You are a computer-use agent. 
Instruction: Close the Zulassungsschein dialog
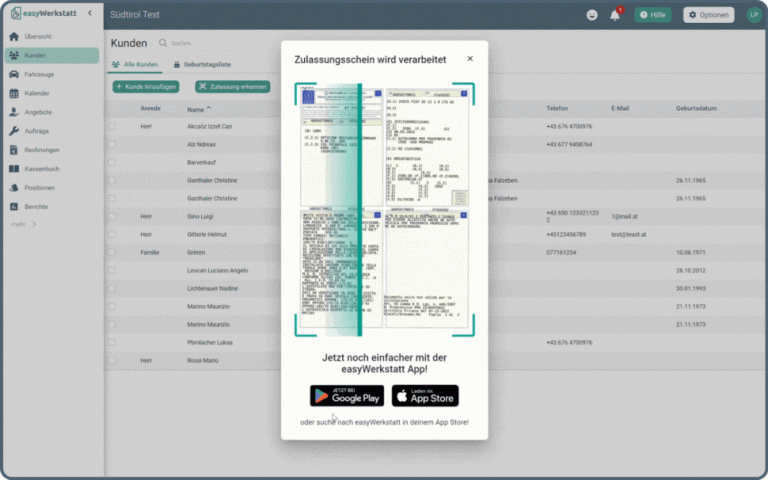point(470,59)
